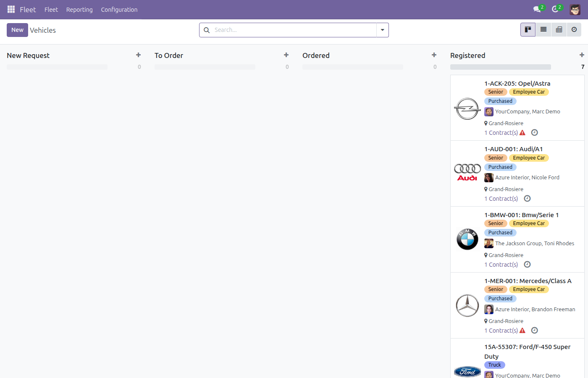Screen dimensions: 588x378
Task: Click the Ford logo thumbnail
Action: 467,371
